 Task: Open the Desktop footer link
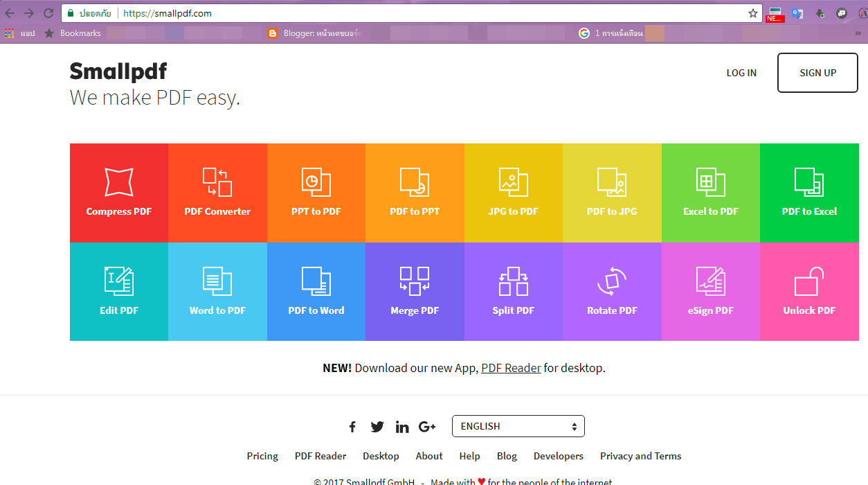[381, 456]
